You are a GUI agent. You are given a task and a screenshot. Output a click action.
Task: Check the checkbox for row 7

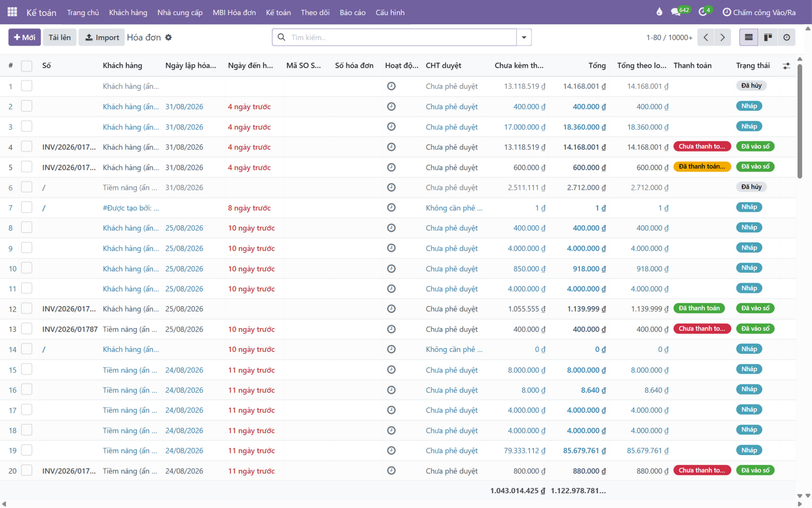(x=26, y=207)
